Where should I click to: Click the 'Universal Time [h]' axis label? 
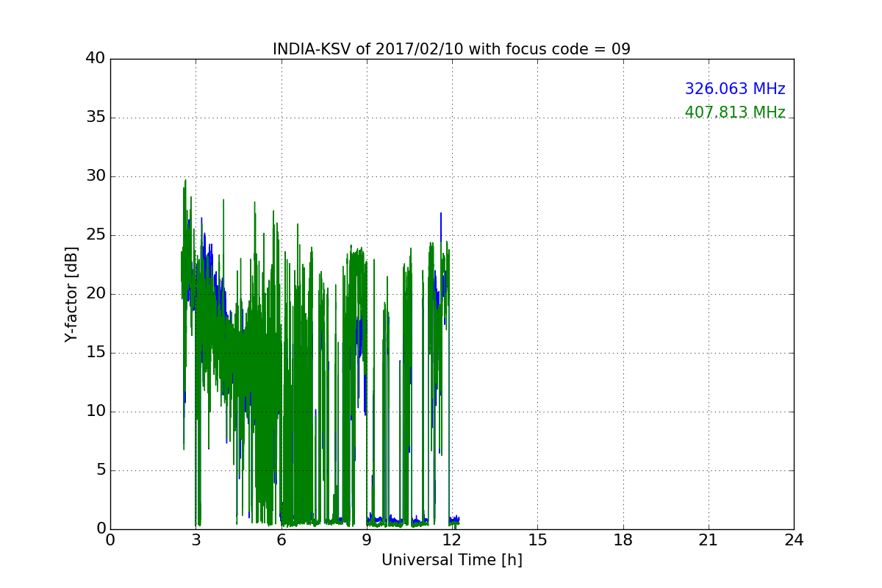pyautogui.click(x=452, y=560)
